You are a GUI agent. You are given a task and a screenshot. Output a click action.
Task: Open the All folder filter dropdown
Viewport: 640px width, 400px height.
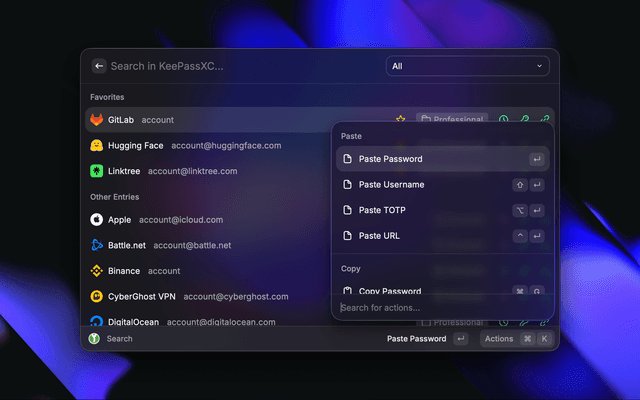point(467,66)
